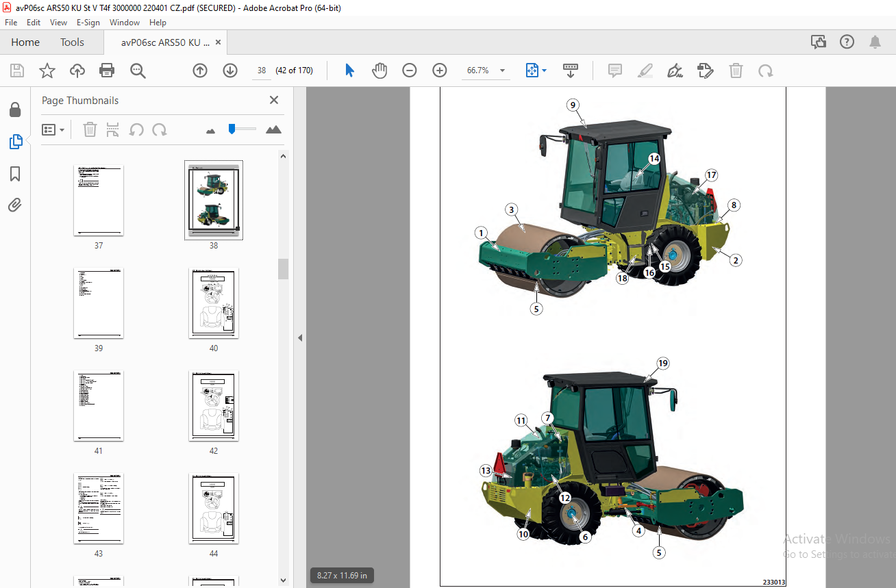The width and height of the screenshot is (896, 588).
Task: Click the page break icon in thumbnails panel
Action: (113, 129)
